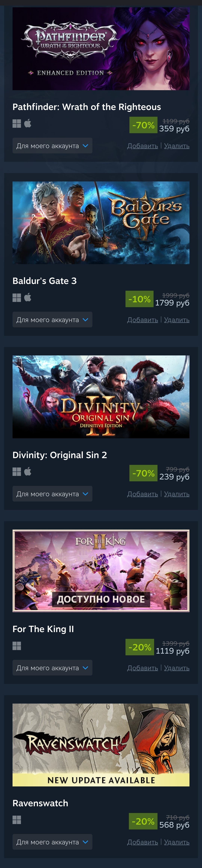The height and width of the screenshot is (868, 202).
Task: Click Ravenswatch game title
Action: (x=40, y=803)
